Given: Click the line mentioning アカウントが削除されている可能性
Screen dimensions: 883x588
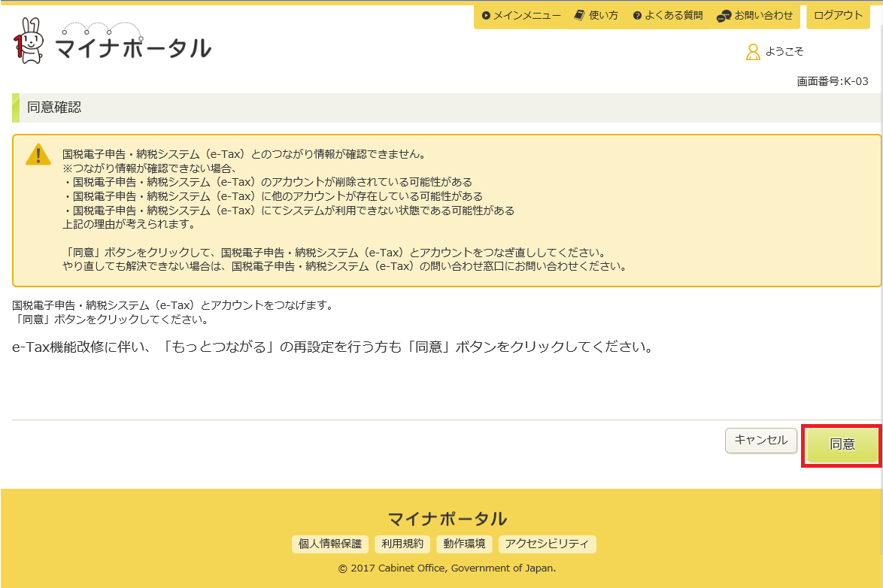Looking at the screenshot, I should coord(268,183).
